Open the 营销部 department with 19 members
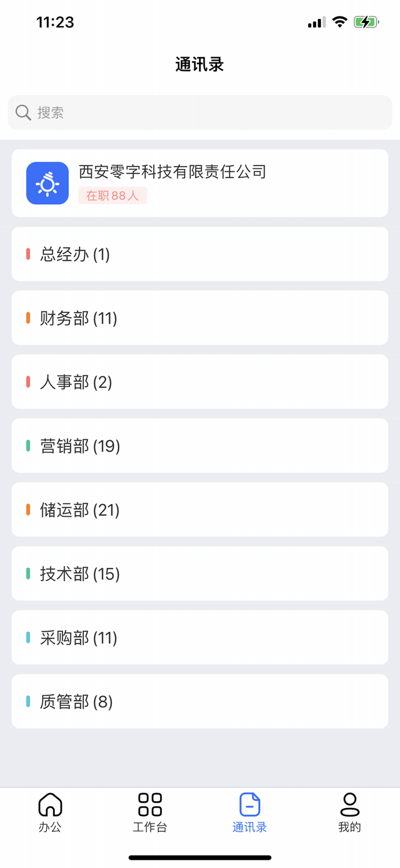Screen dimensions: 400x868 (x=199, y=446)
